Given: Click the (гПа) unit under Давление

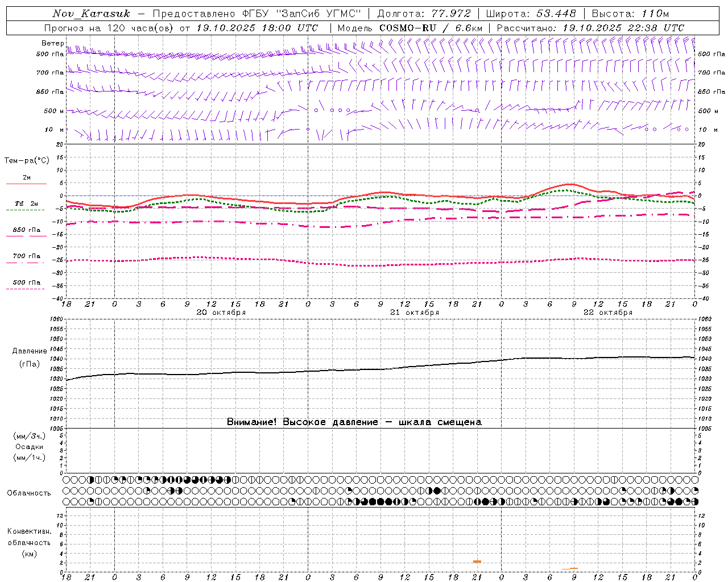Looking at the screenshot, I should tap(30, 364).
